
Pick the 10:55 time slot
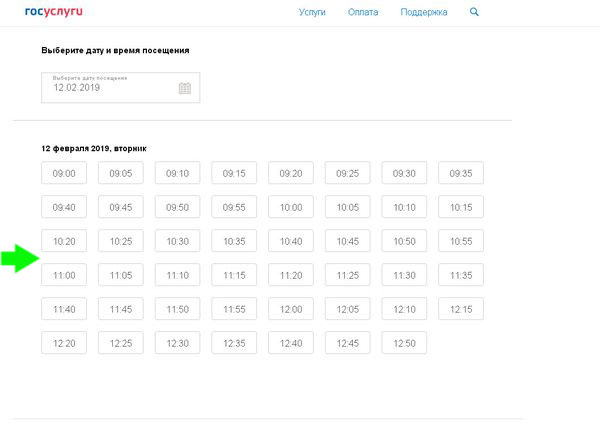[x=461, y=241]
